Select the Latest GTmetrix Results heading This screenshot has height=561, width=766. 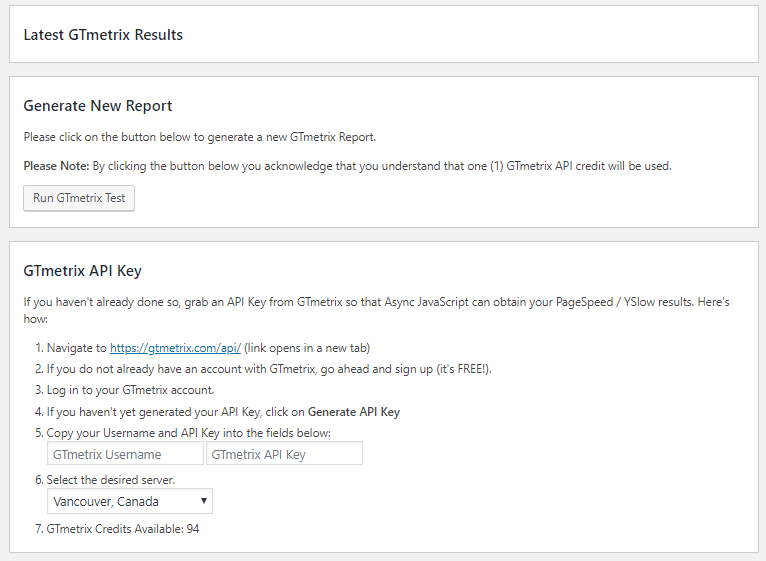pos(103,35)
